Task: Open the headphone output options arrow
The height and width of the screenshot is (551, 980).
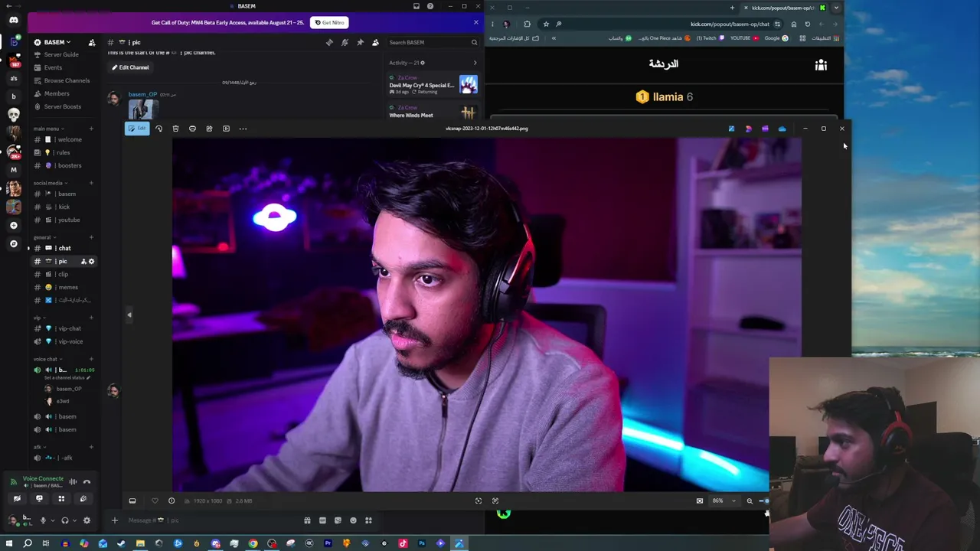Action: coord(74,520)
